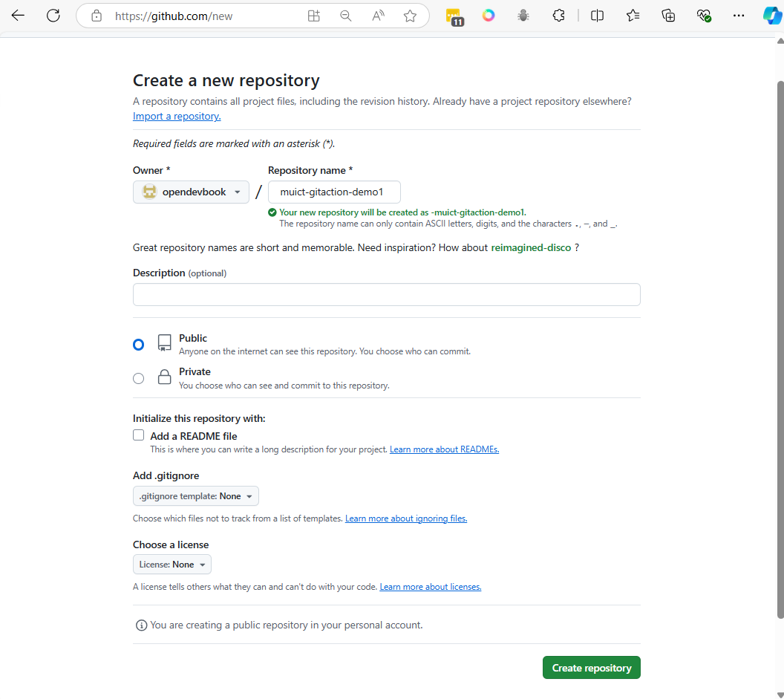Add page to favorites with star icon
784x699 pixels.
pos(410,16)
